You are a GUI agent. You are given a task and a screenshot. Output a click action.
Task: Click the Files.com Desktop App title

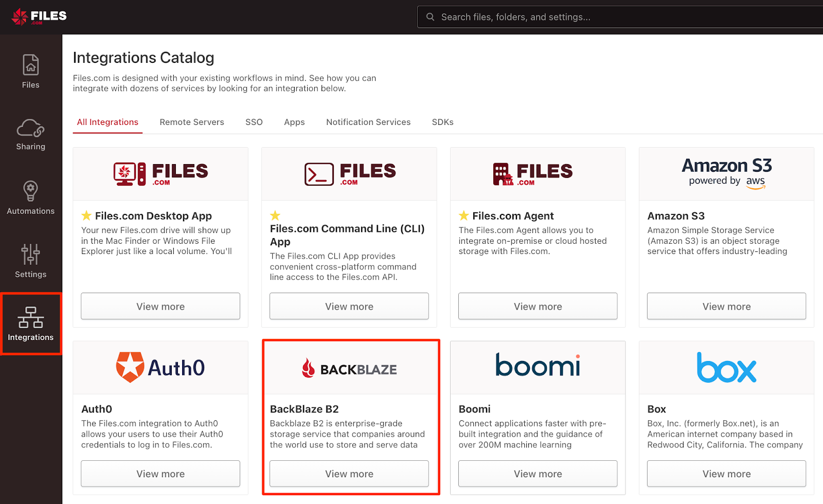(153, 216)
